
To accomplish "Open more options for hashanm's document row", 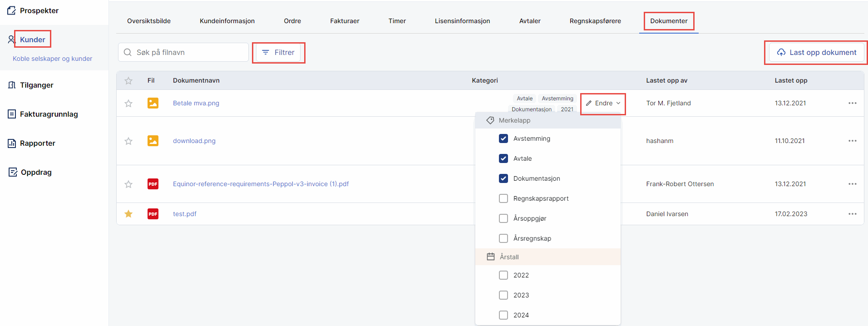I will point(852,141).
